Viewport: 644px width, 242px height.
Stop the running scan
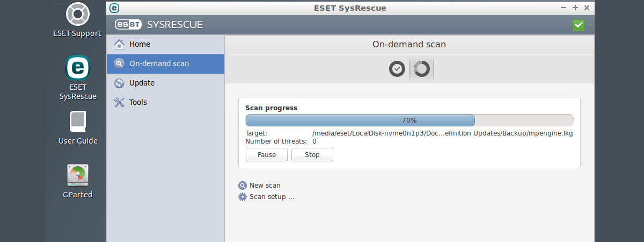(312, 155)
